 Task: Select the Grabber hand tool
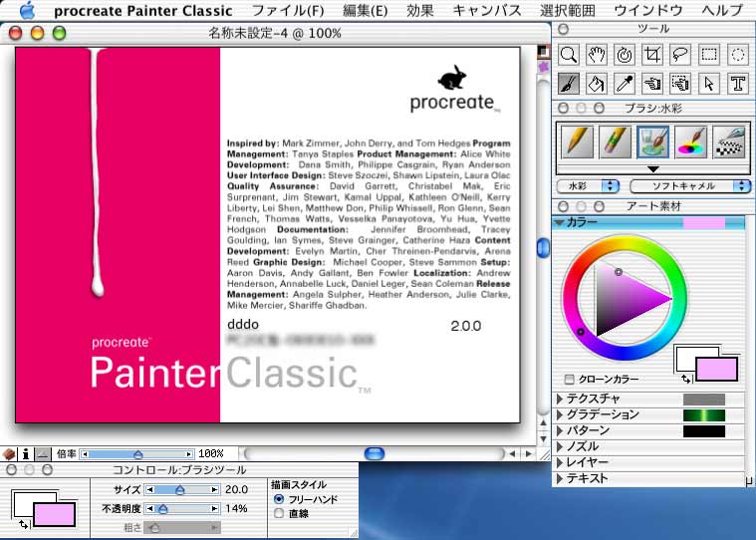(x=597, y=55)
